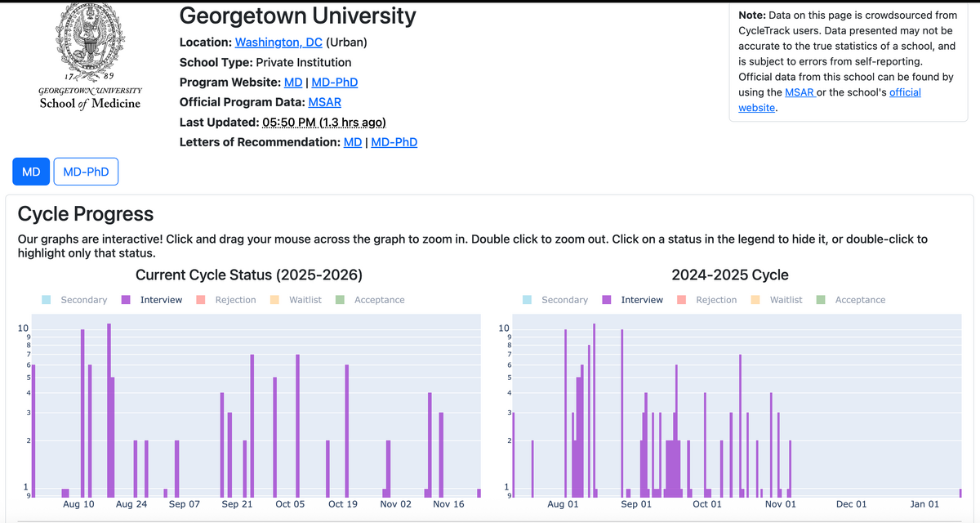The image size is (980, 523).
Task: Click the Georgetown University page heading
Action: 297,16
